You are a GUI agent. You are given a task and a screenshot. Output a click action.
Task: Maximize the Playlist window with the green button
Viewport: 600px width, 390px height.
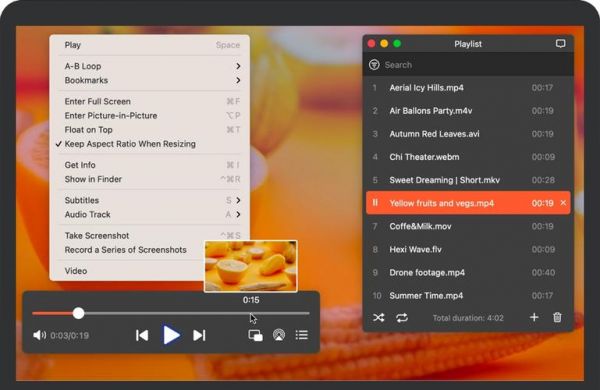click(x=397, y=44)
